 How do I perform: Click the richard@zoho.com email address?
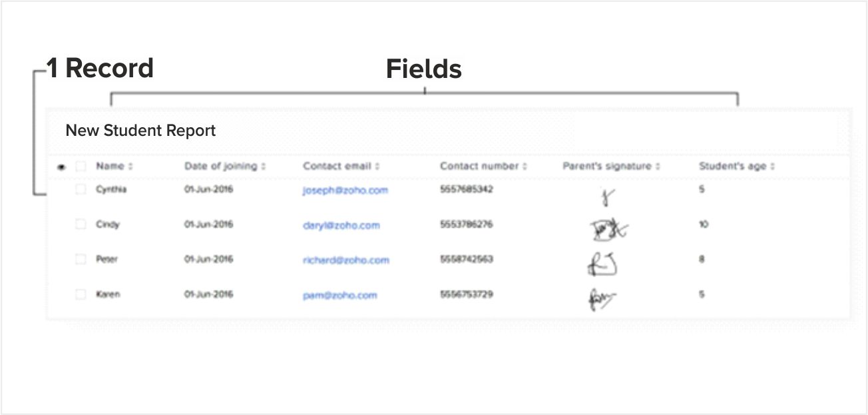pyautogui.click(x=345, y=260)
